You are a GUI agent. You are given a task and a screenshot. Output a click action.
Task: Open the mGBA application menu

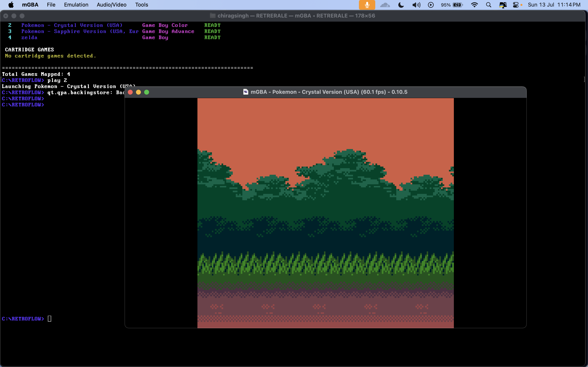(x=30, y=5)
